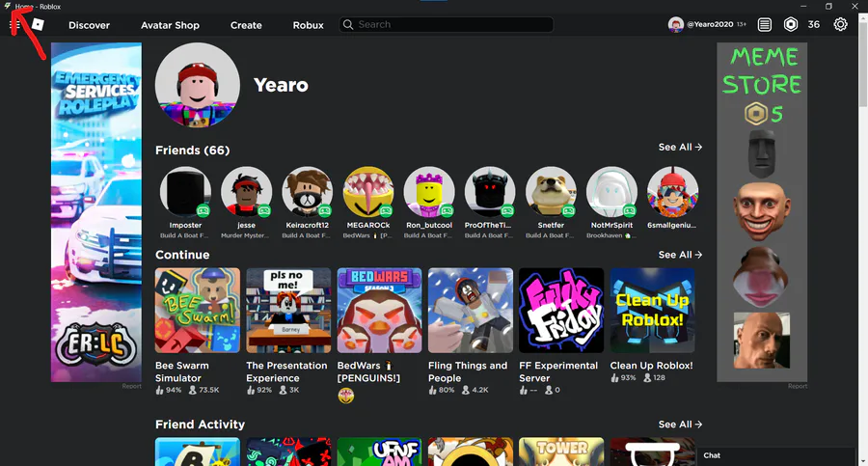Open friend Keiracroft12's avatar
868x466 pixels.
308,192
